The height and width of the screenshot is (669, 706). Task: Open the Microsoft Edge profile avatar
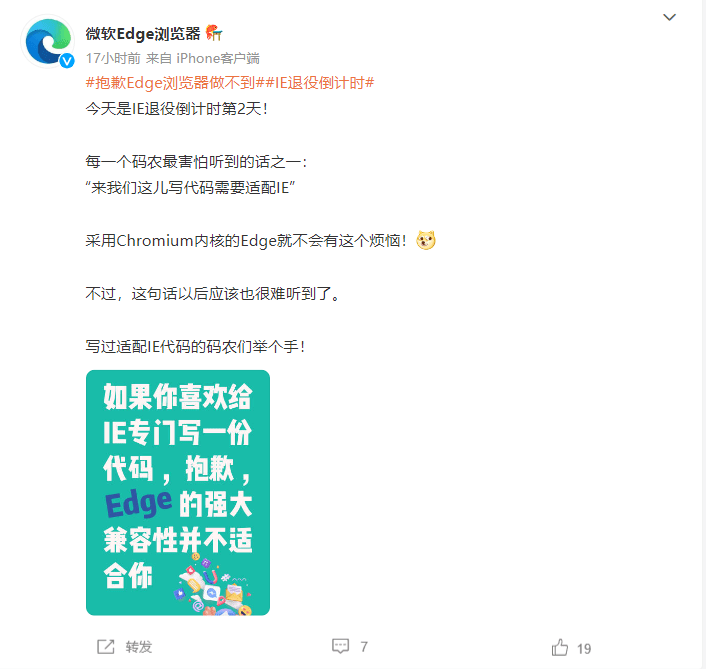[x=47, y=41]
